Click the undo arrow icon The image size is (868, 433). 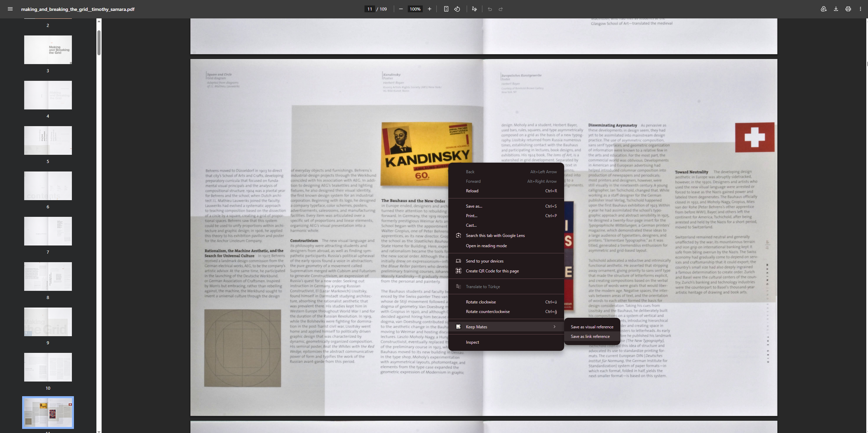(490, 9)
